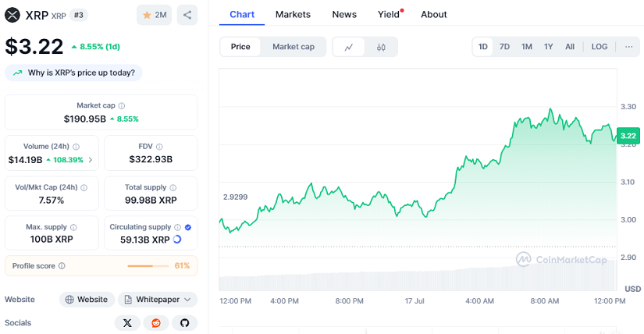The width and height of the screenshot is (644, 334).
Task: Click the 3.22 current price tag on chart
Action: point(628,136)
